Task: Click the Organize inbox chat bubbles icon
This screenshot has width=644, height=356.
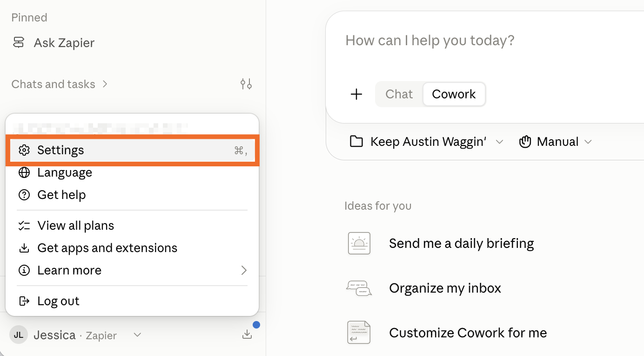Action: tap(359, 288)
